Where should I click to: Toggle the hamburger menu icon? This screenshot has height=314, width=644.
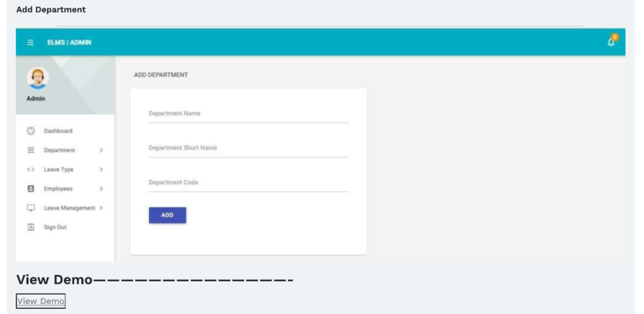[30, 43]
